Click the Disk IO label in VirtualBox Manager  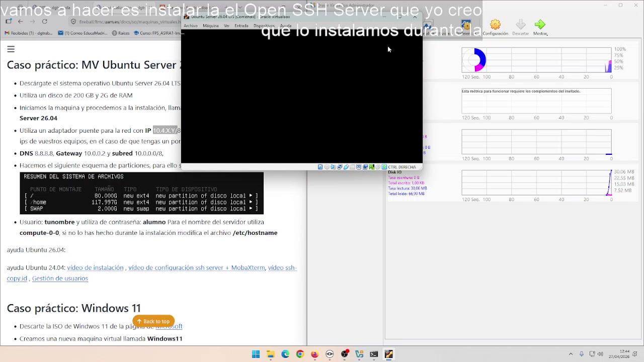pos(395,172)
